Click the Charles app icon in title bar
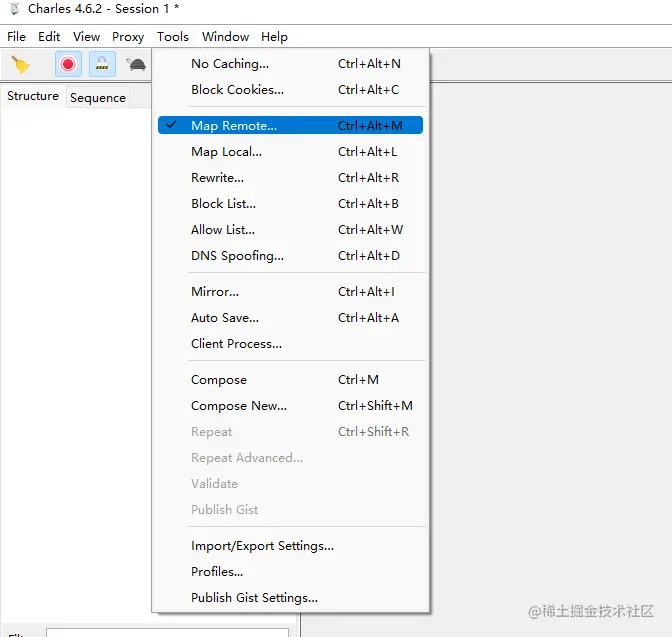672x637 pixels. [x=15, y=9]
